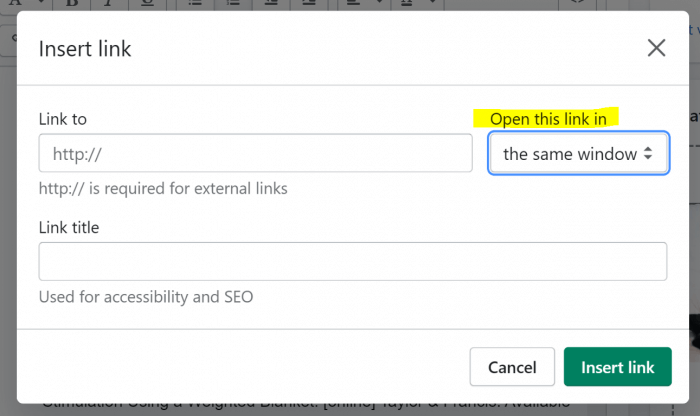Viewport: 700px width, 416px height.
Task: Click inside the Link title field
Action: (x=353, y=261)
